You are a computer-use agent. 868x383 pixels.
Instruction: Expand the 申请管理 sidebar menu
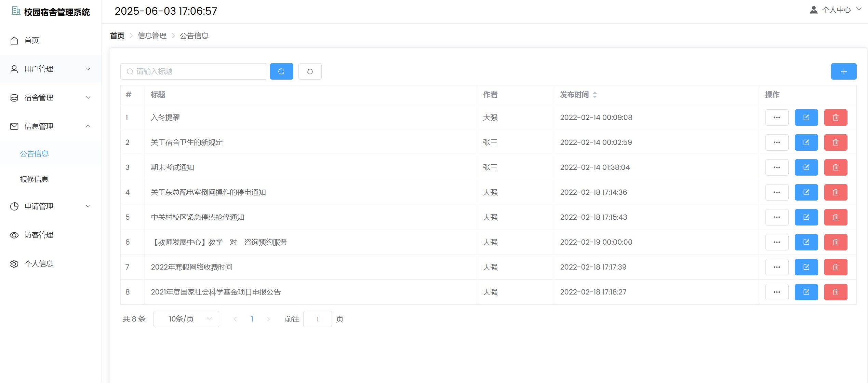click(51, 206)
